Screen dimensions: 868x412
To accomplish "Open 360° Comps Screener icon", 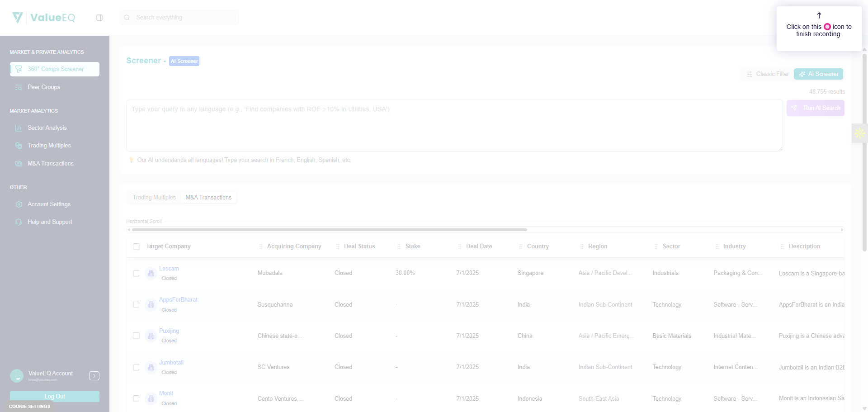I will click(x=19, y=69).
